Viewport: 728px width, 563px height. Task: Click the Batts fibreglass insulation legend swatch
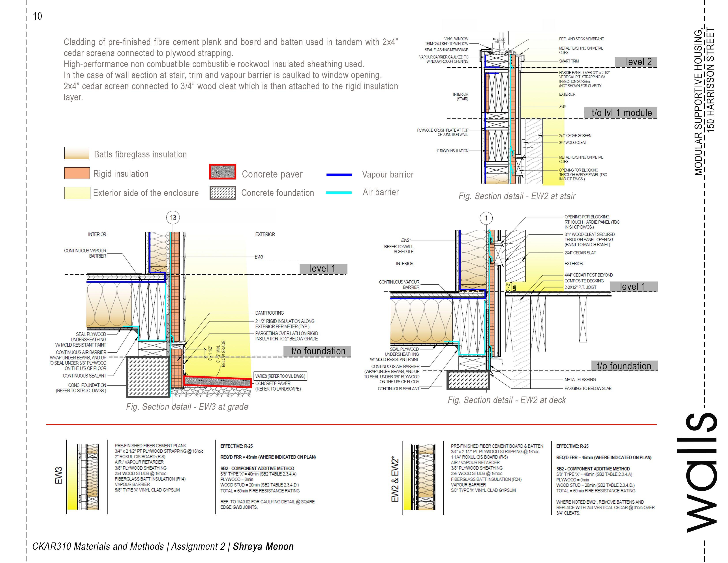77,153
